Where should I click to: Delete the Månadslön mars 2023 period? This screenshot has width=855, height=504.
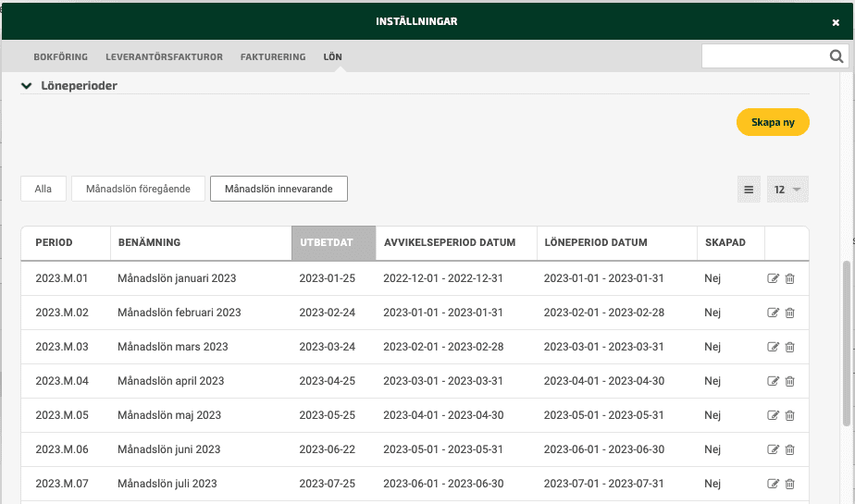click(789, 347)
